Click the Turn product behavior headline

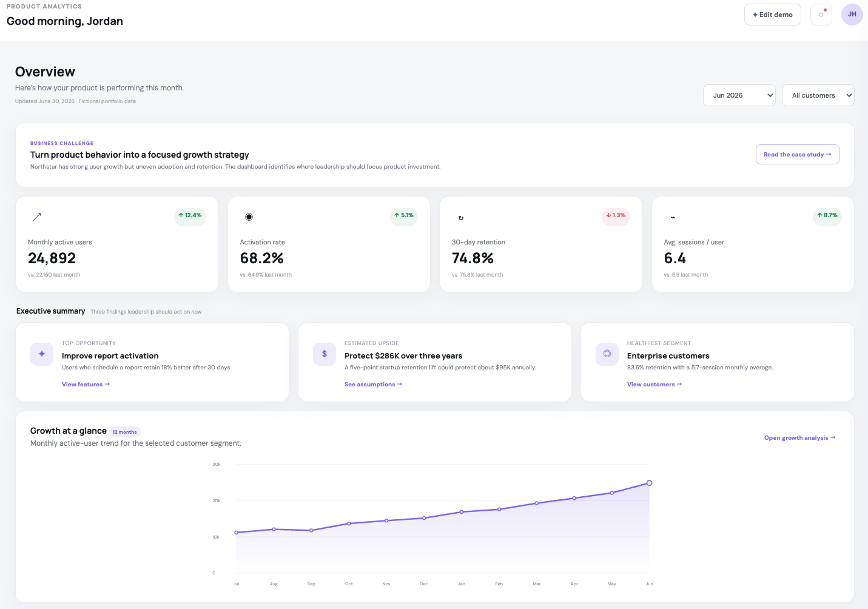(x=140, y=155)
